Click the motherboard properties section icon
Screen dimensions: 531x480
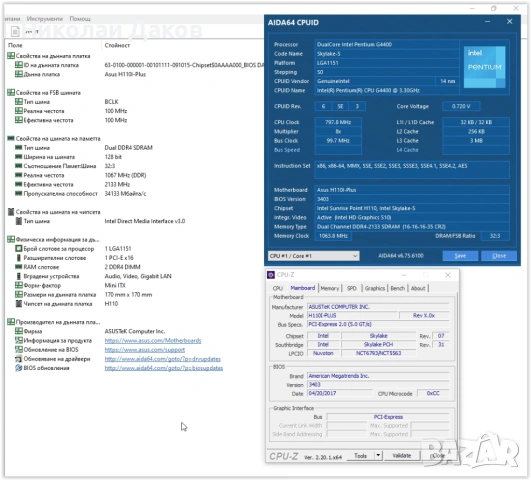tap(11, 56)
